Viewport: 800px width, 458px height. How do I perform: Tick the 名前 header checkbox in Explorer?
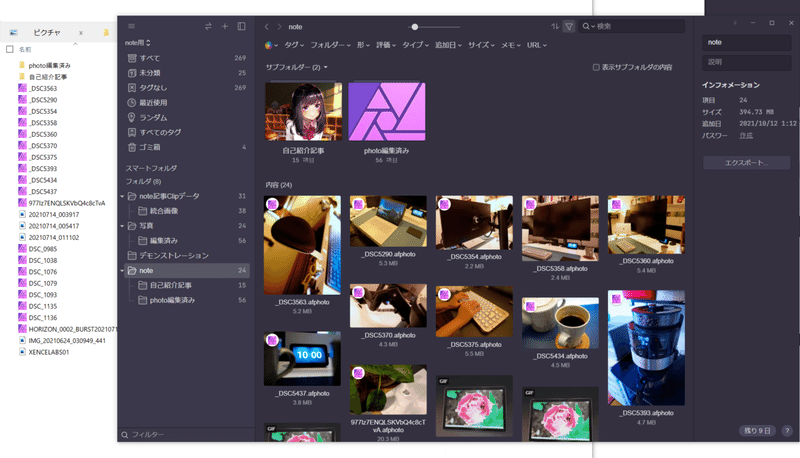10,49
